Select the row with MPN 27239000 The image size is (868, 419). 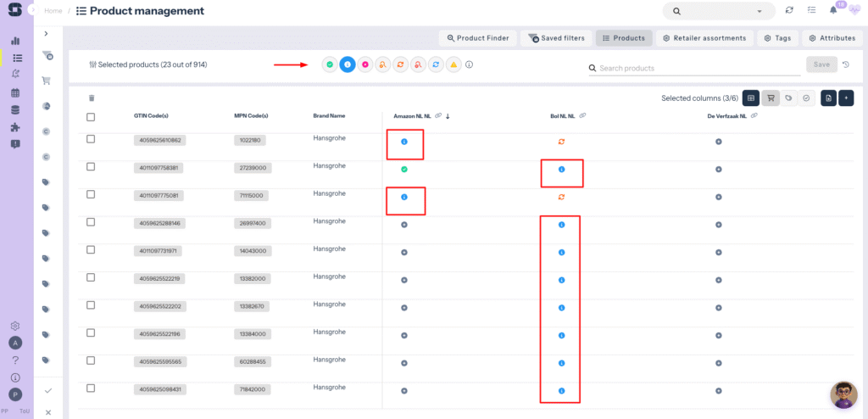[x=91, y=167]
